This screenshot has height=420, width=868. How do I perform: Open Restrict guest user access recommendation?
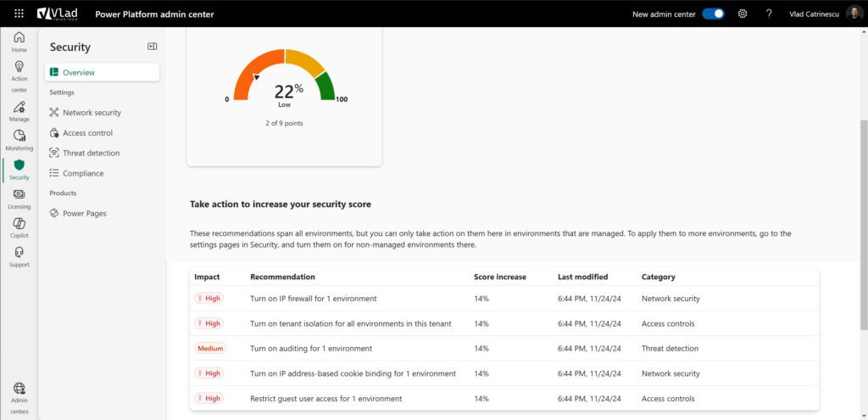click(326, 399)
